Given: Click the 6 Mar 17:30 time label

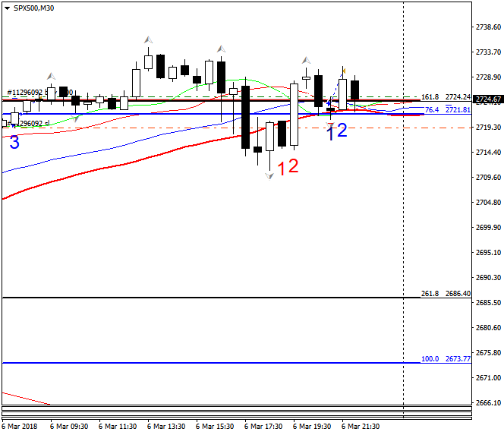Looking at the screenshot, I should pyautogui.click(x=263, y=427).
